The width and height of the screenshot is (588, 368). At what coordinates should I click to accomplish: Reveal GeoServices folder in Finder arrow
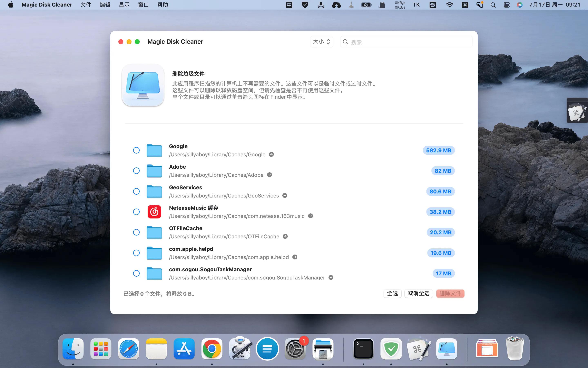[285, 195]
